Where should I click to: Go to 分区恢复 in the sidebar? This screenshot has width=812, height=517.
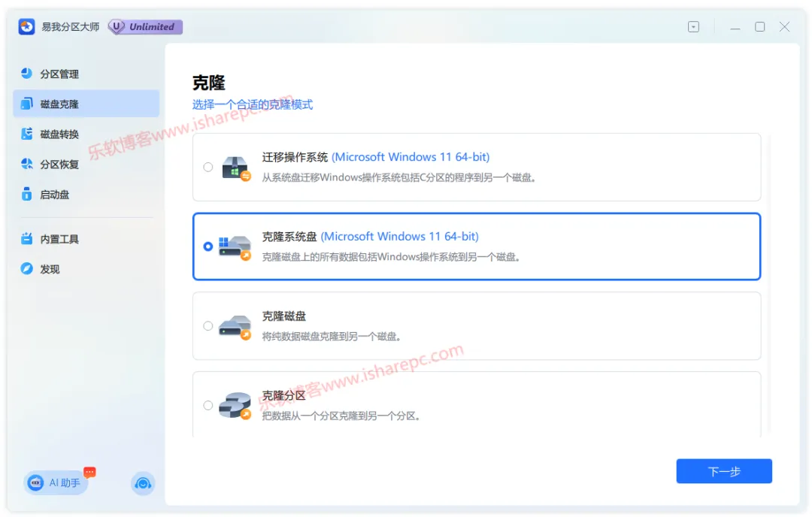pyautogui.click(x=86, y=164)
